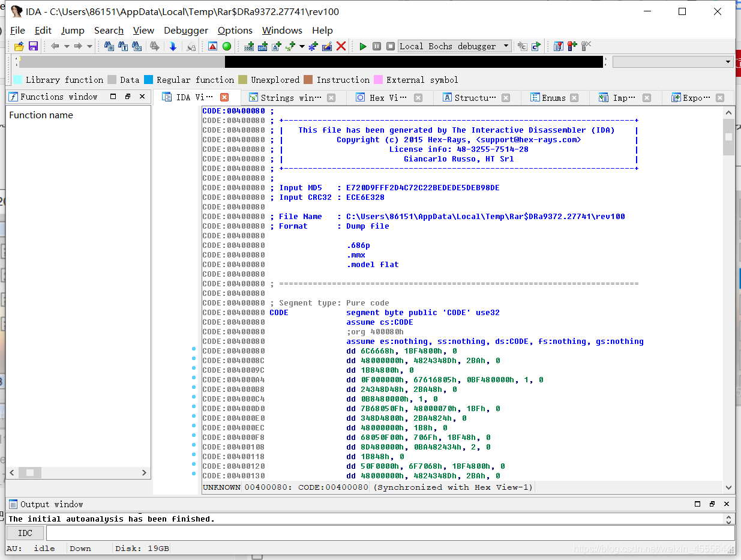Click the pencil Rename icon
Screen dimensions: 741x560
(x=327, y=46)
